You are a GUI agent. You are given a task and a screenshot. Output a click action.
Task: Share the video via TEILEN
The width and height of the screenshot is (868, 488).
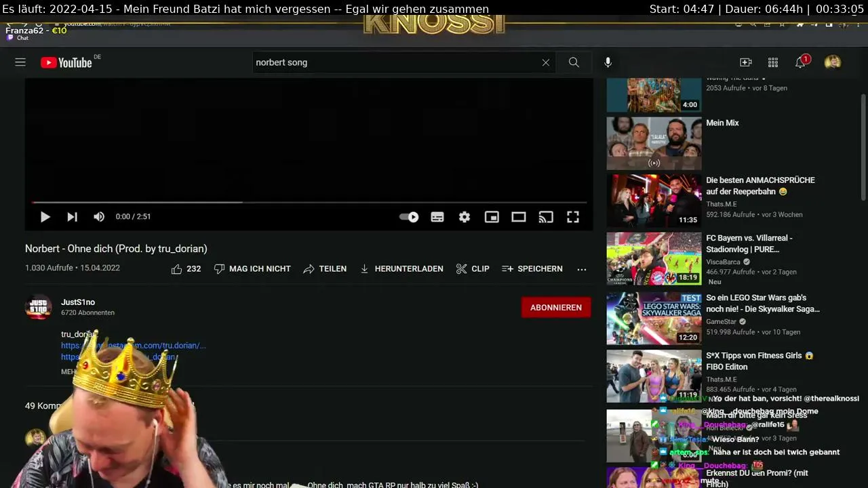pos(325,269)
